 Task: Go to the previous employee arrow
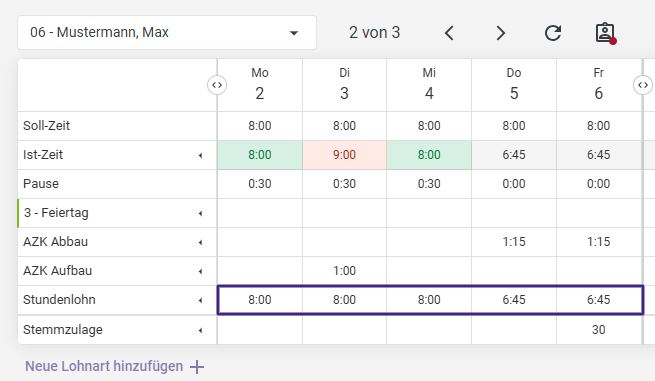pyautogui.click(x=449, y=33)
